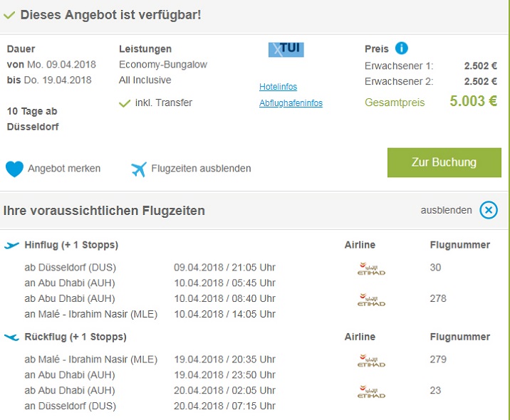Click the airplane icon beside Flugzeiten ausblenden

[139, 169]
